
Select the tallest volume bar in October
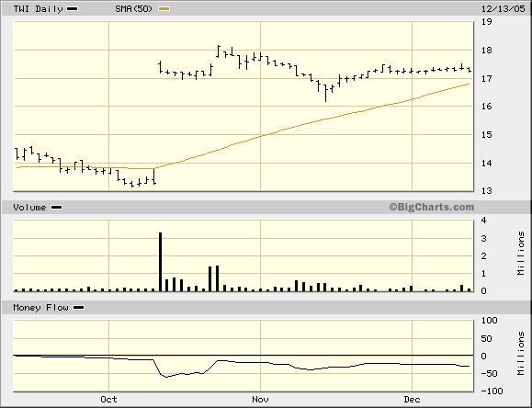click(x=161, y=262)
